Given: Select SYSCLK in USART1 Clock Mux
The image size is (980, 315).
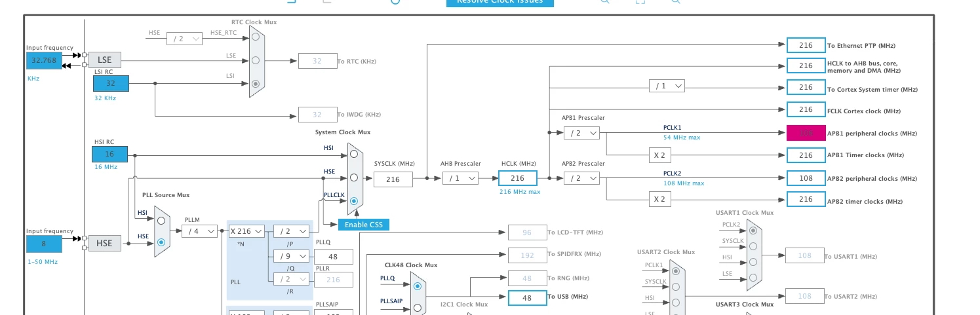Looking at the screenshot, I should 753,246.
